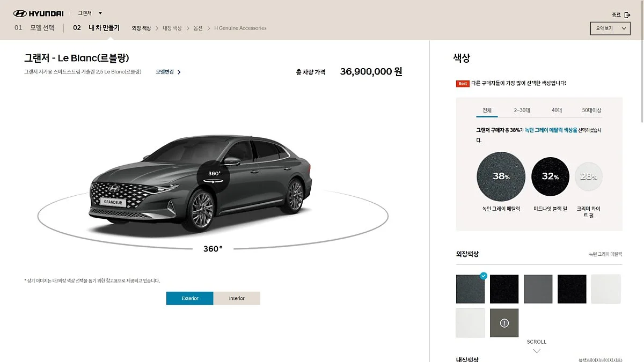Click the 모델변경 chevron arrow
This screenshot has height=362, width=644.
(x=179, y=72)
